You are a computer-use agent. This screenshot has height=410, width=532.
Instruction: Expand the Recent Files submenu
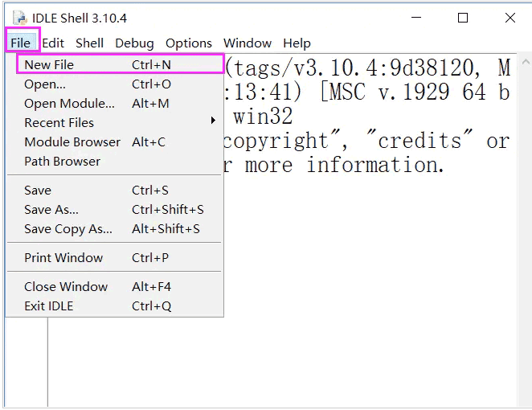pos(115,122)
